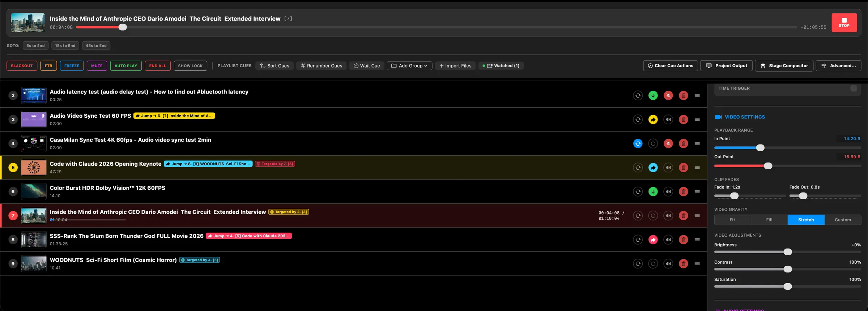Disable active loop on CasaMilan Sync Test cue
The height and width of the screenshot is (311, 868).
click(x=638, y=143)
